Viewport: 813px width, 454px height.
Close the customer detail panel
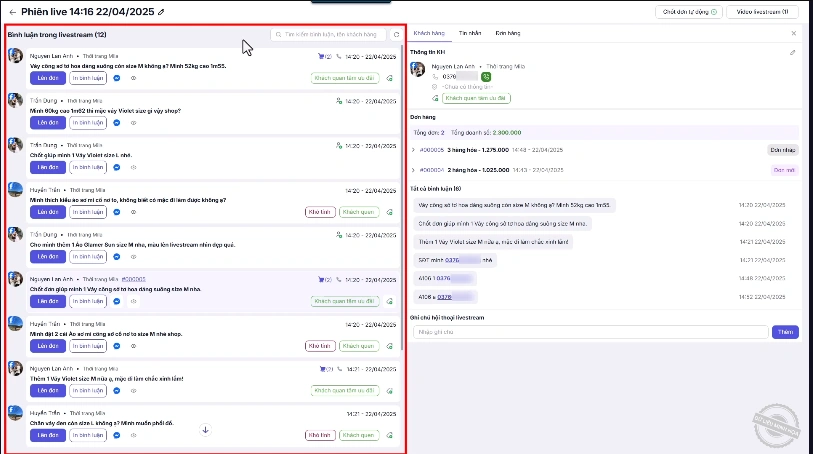click(793, 33)
